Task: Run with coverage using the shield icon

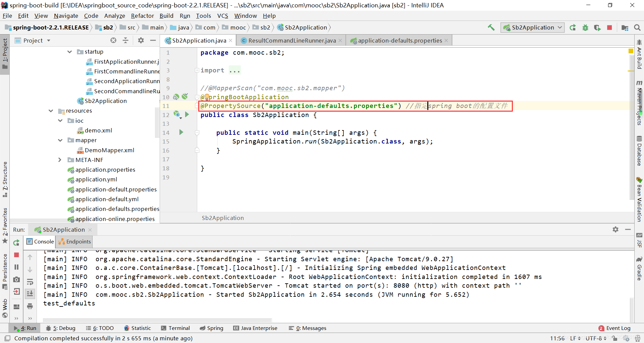Action: pyautogui.click(x=597, y=27)
